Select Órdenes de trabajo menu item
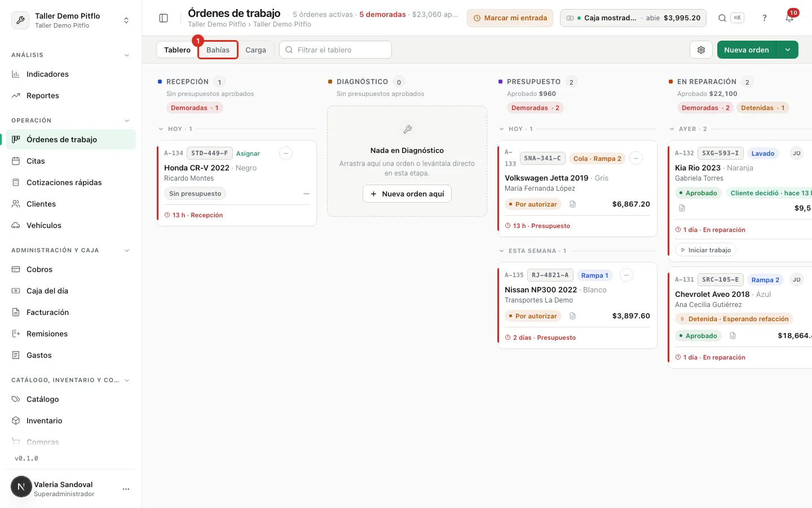Viewport: 812px width, 508px height. coord(70,139)
